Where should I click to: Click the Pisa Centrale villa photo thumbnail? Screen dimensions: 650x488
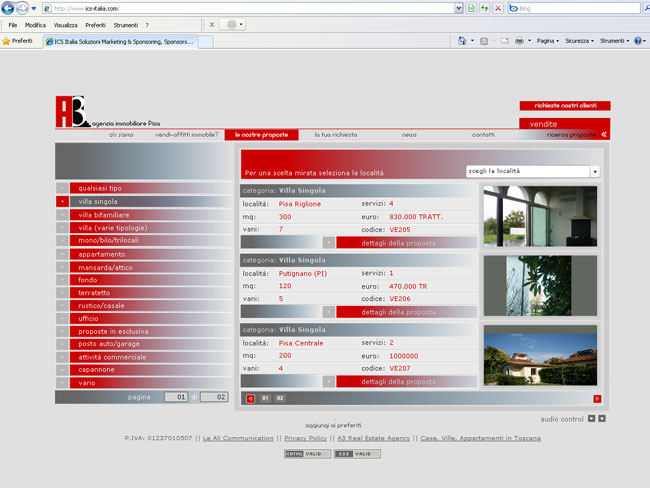[540, 355]
